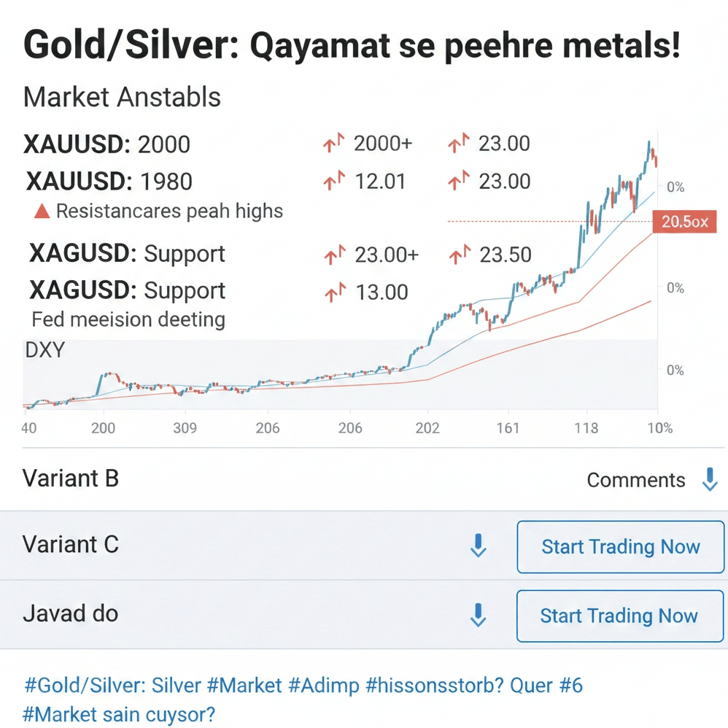Select the arrow icon next to 13.00

click(333, 292)
